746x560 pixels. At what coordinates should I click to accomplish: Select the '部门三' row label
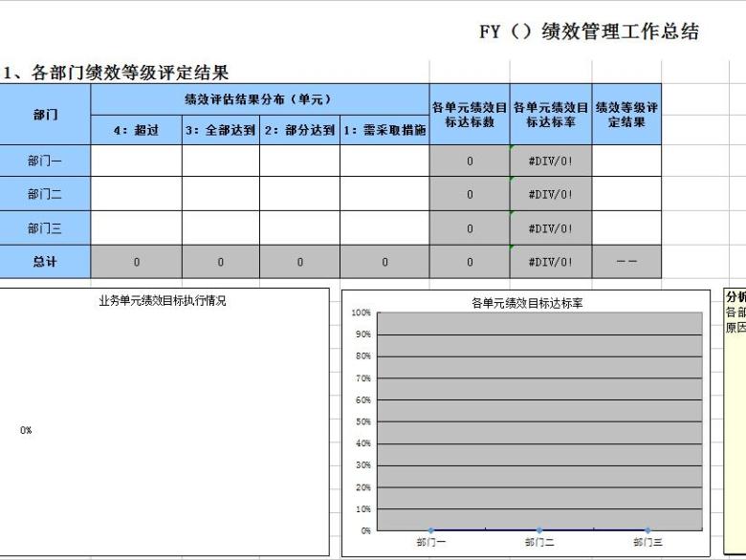click(45, 228)
